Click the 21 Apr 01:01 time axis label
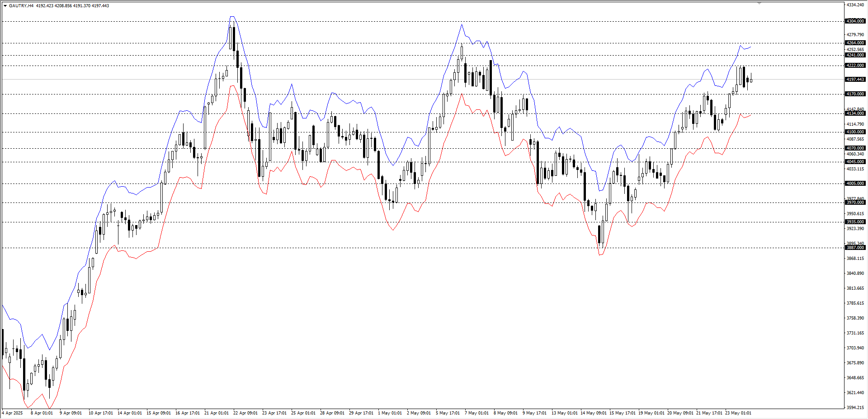Screen dimensions: 868x419 coord(217,413)
